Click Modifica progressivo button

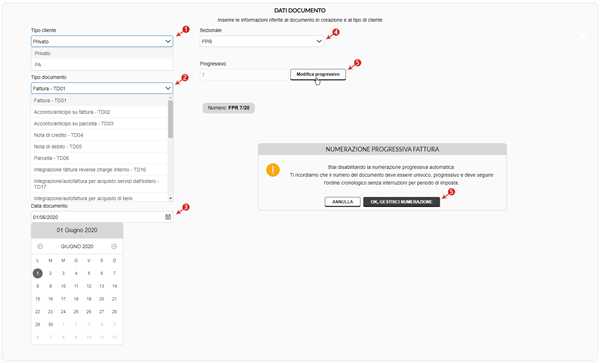[318, 74]
